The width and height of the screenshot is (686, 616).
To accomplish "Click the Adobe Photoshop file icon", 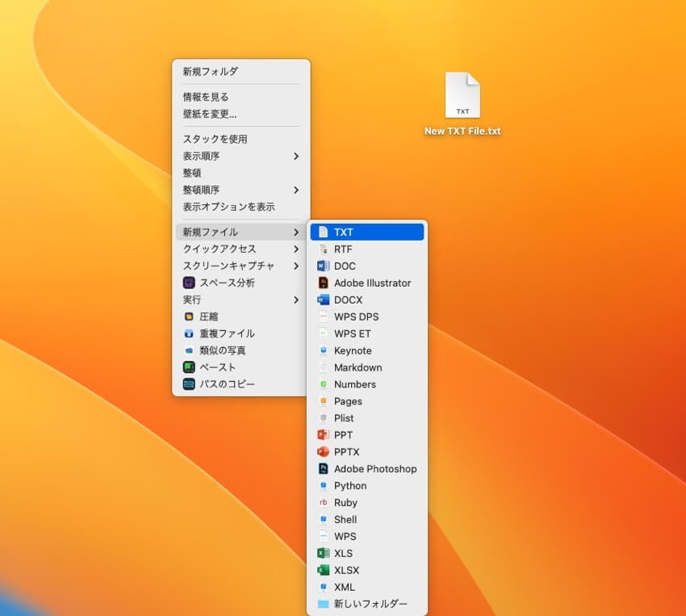I will coord(324,468).
